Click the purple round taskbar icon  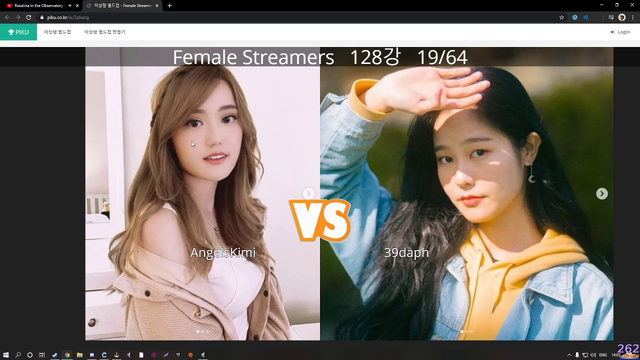point(154,355)
